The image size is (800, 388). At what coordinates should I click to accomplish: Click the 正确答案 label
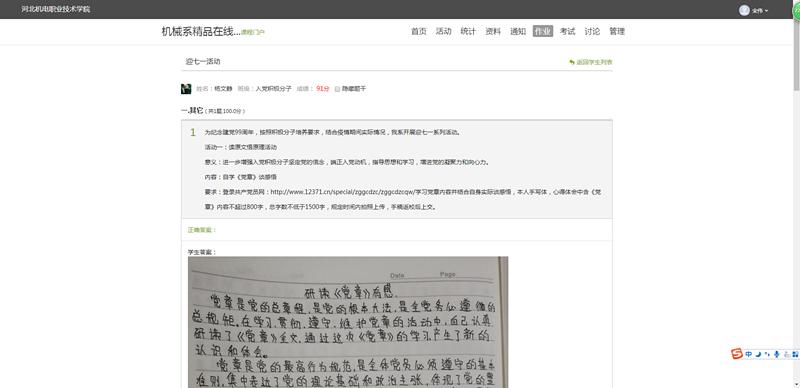(x=202, y=230)
